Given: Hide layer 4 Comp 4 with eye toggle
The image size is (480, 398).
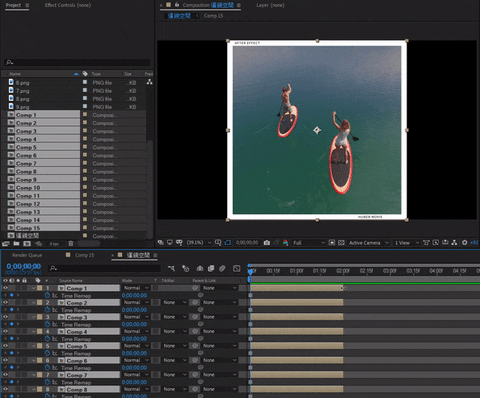Looking at the screenshot, I should point(5,331).
